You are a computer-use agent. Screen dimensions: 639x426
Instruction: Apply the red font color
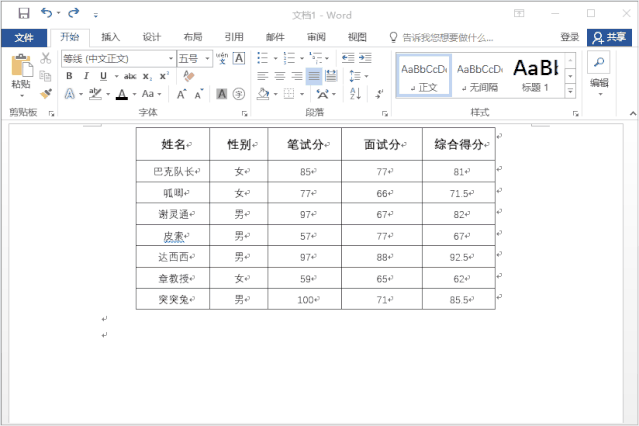pos(121,94)
